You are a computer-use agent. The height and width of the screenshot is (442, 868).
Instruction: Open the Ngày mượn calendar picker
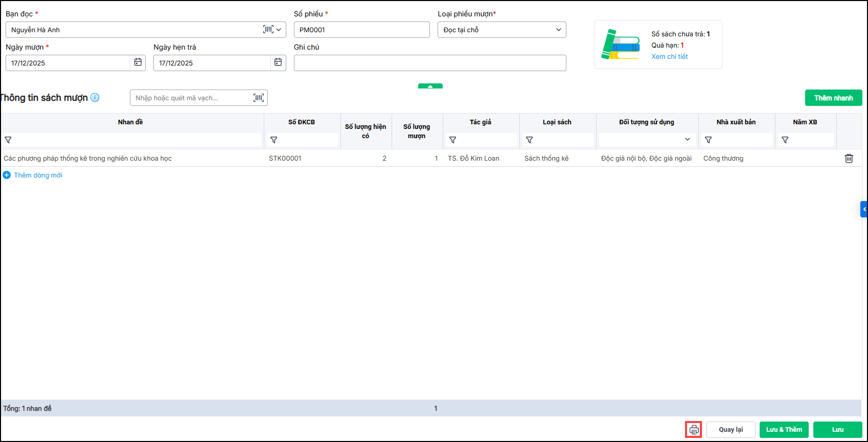(x=138, y=62)
